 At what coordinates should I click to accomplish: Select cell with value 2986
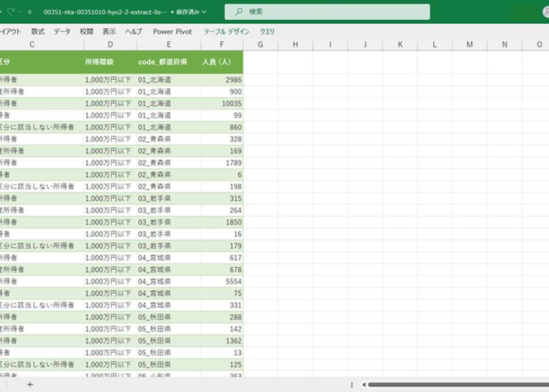point(222,80)
